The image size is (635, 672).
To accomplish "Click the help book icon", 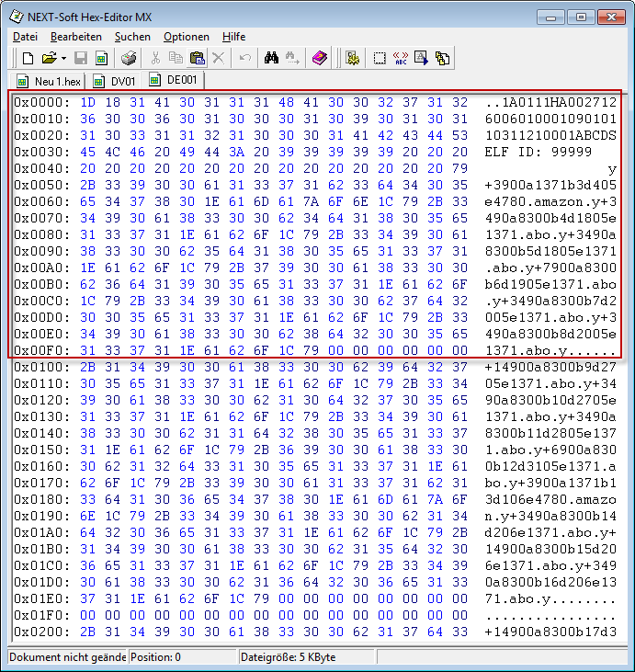I will 319,58.
